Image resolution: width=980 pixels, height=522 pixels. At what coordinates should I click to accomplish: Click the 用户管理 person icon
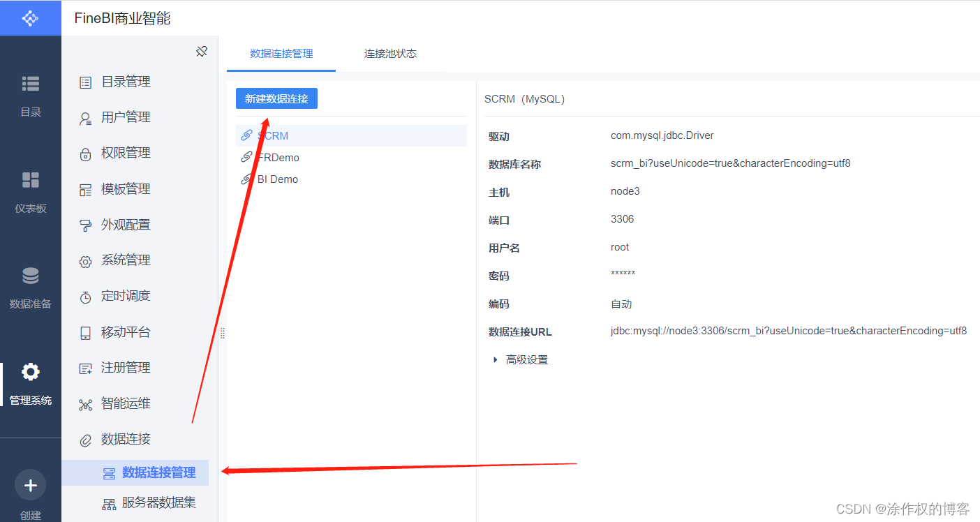86,119
